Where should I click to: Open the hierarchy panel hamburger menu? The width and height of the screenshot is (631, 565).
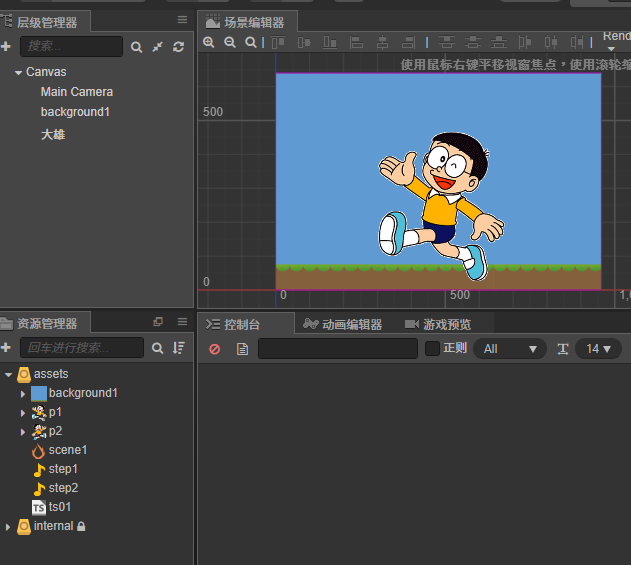tap(182, 19)
